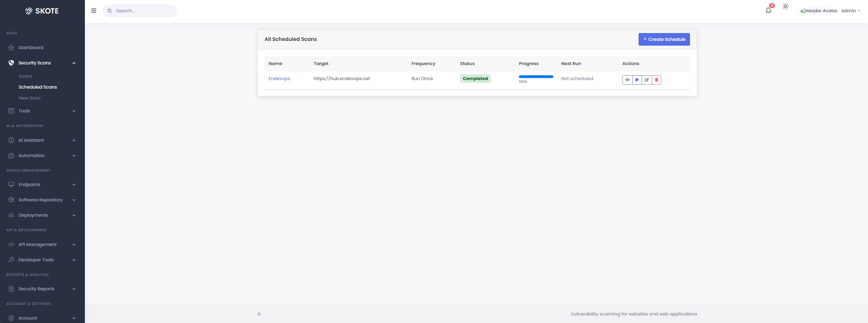Image resolution: width=868 pixels, height=323 pixels.
Task: Open the Endevops scan name link
Action: 279,78
